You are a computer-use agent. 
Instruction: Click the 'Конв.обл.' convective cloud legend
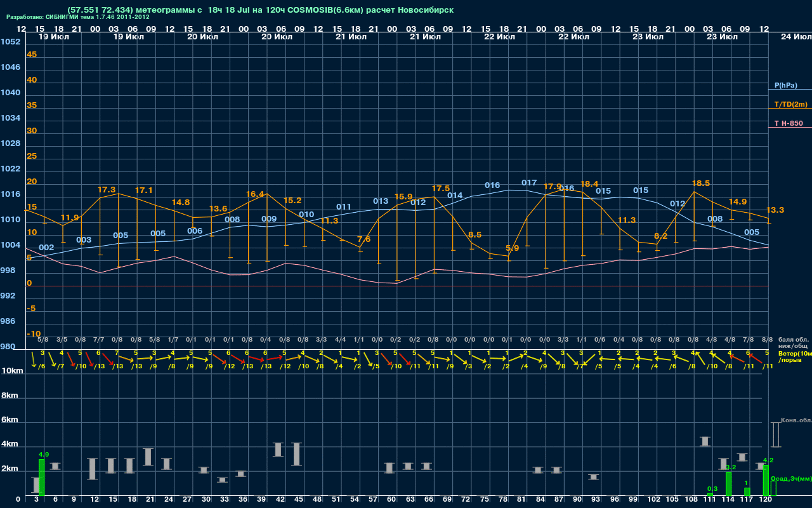796,420
